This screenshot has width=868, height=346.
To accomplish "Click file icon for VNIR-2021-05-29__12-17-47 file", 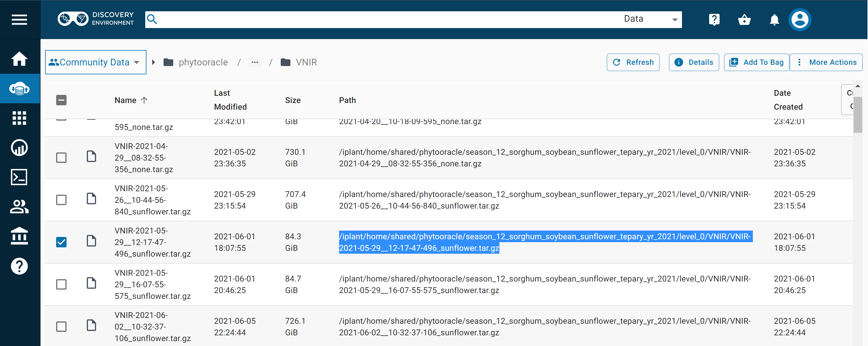I will (91, 241).
